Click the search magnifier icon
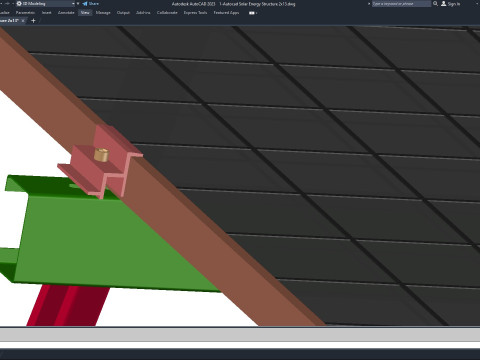The image size is (480, 360). 435,4
